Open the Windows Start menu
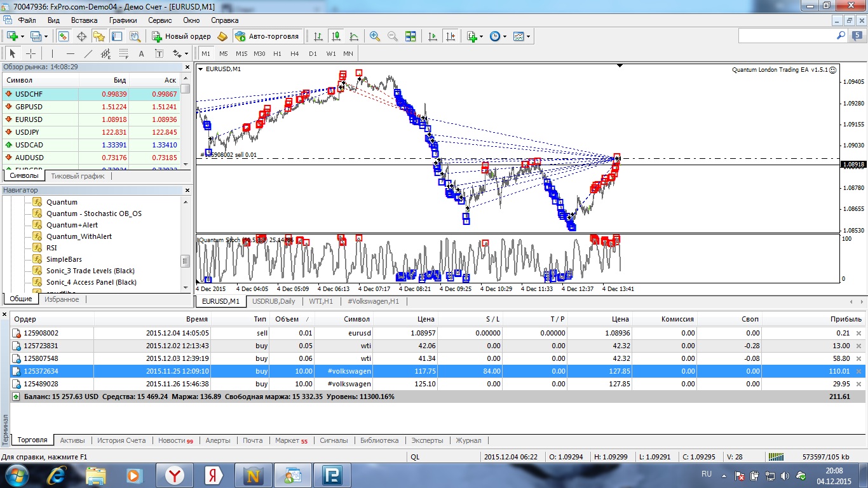 coord(16,475)
